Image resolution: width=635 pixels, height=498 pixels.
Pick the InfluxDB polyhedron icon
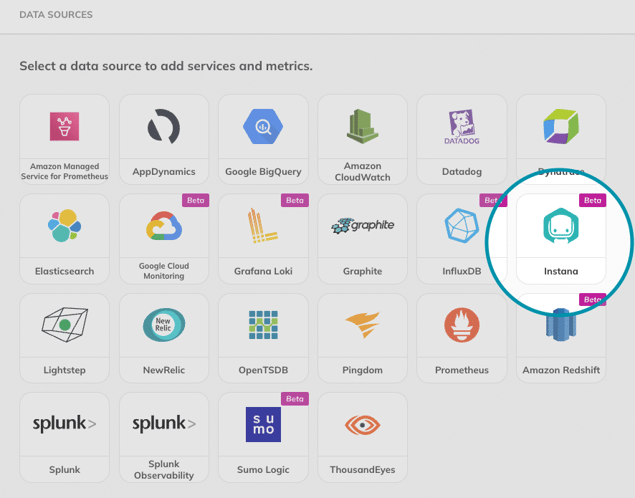coord(462,226)
